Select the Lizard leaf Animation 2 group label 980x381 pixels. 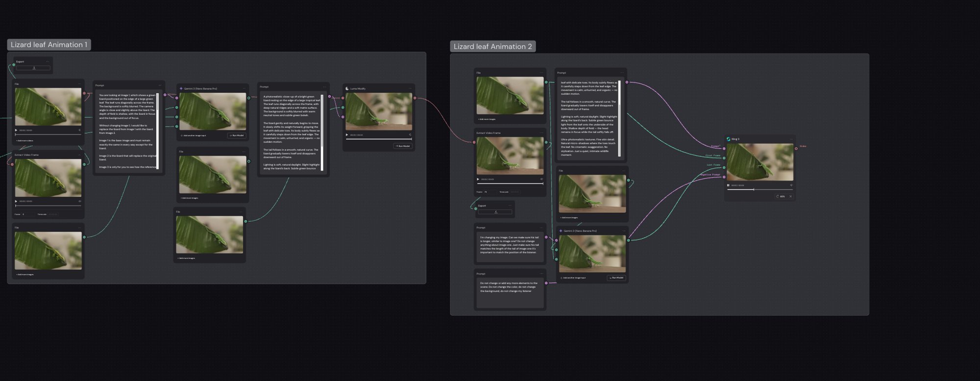click(x=492, y=47)
